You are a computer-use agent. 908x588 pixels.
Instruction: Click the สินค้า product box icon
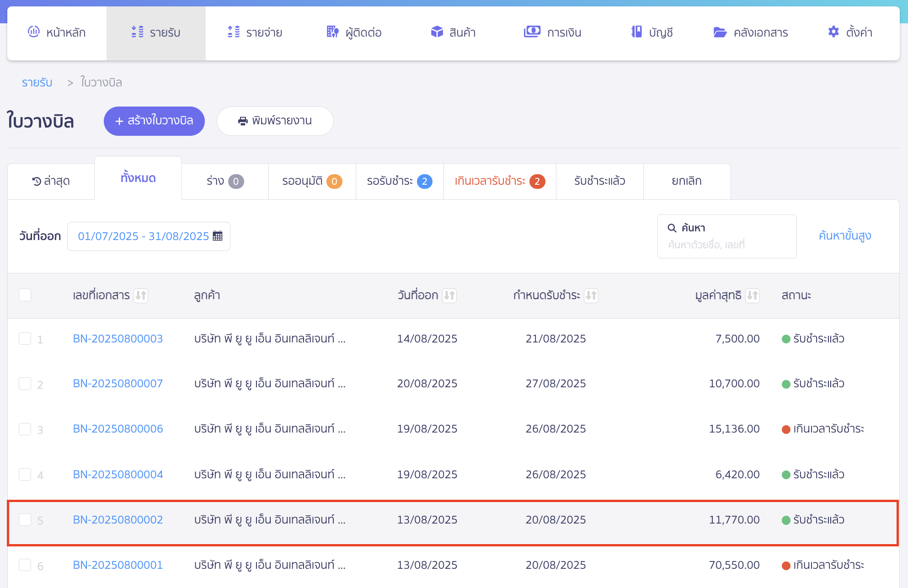coord(437,32)
